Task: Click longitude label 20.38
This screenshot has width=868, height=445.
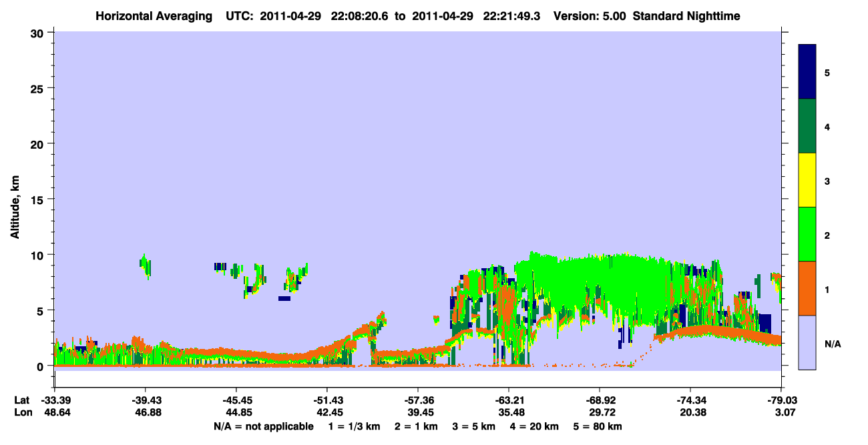Action: 690,412
